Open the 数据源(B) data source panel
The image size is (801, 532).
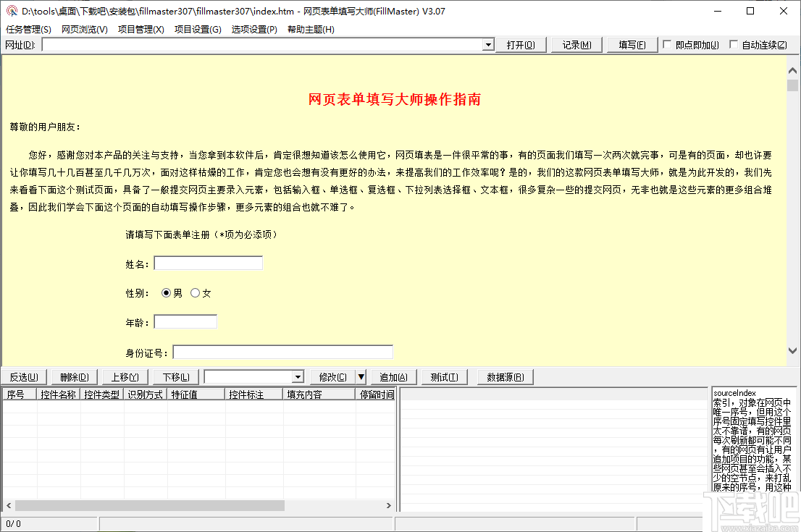[505, 376]
